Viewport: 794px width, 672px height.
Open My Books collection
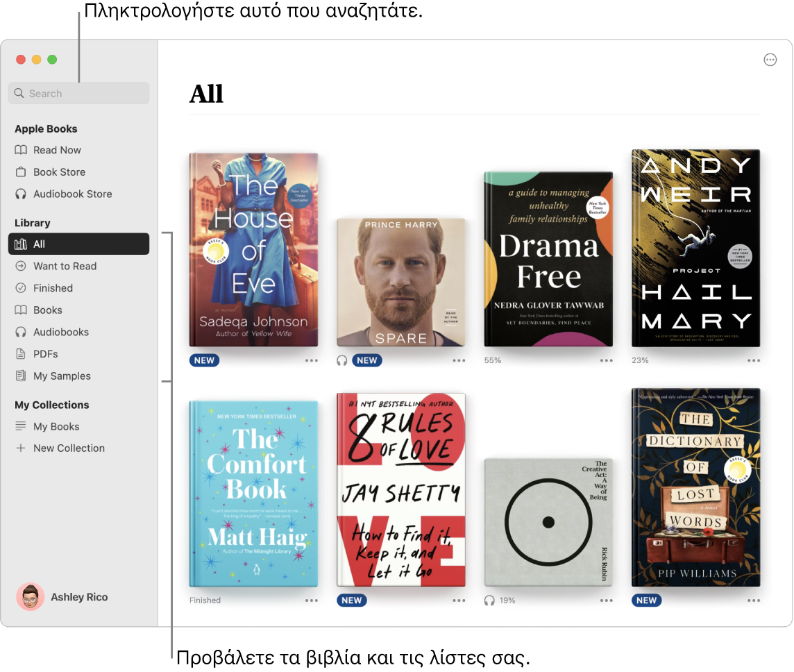point(78,426)
